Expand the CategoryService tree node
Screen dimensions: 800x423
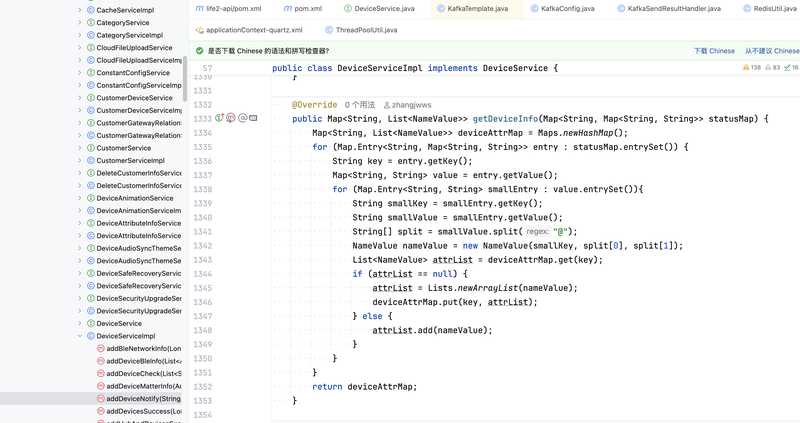[x=80, y=23]
